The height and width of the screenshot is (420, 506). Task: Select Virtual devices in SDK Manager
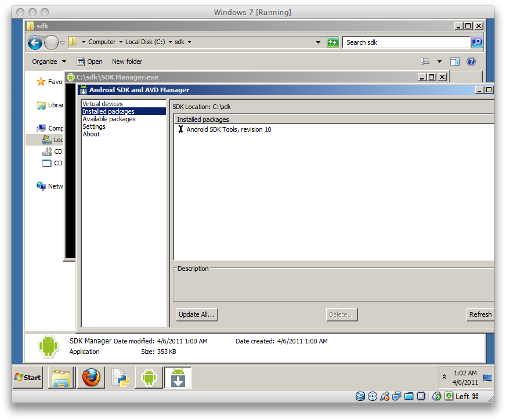103,104
